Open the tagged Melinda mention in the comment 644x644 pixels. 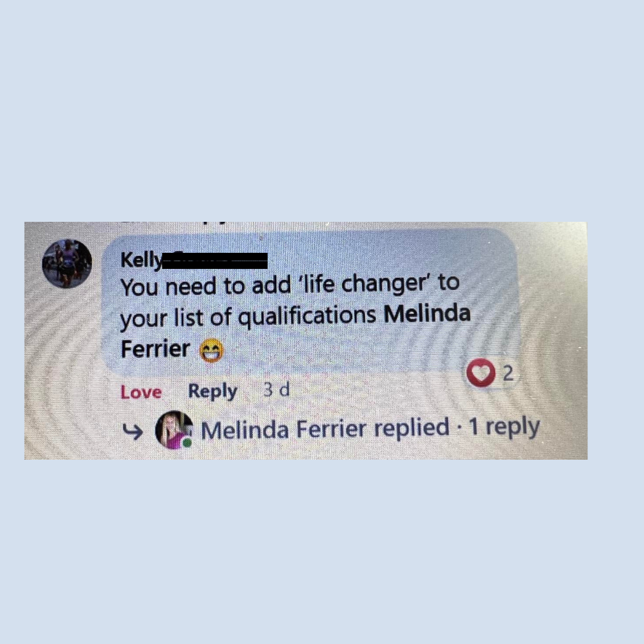[x=427, y=314]
